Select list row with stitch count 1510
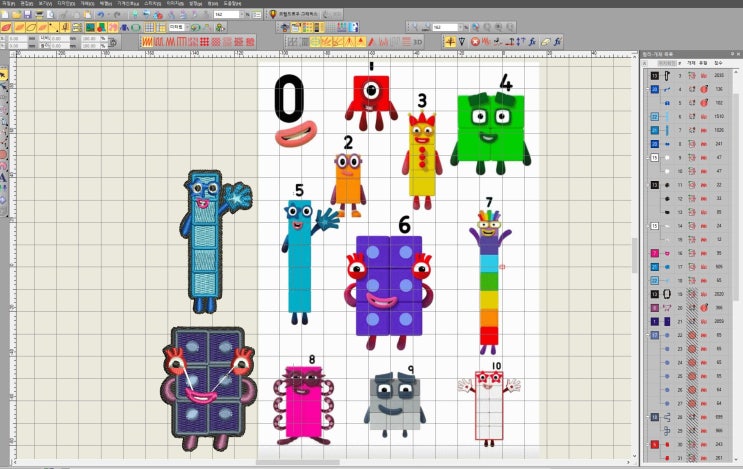743x469 pixels. [x=688, y=117]
